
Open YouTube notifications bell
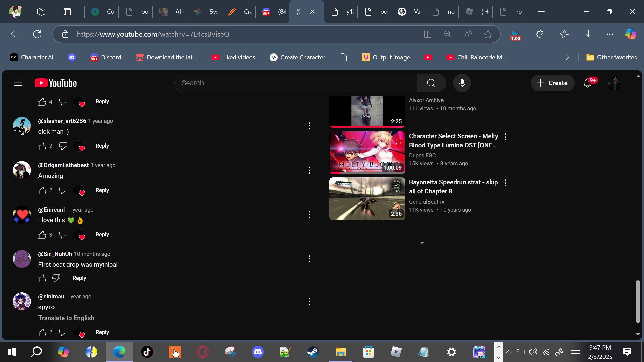pos(588,83)
